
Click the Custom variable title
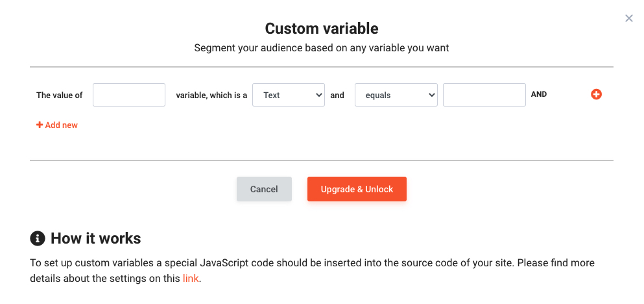pos(322,29)
